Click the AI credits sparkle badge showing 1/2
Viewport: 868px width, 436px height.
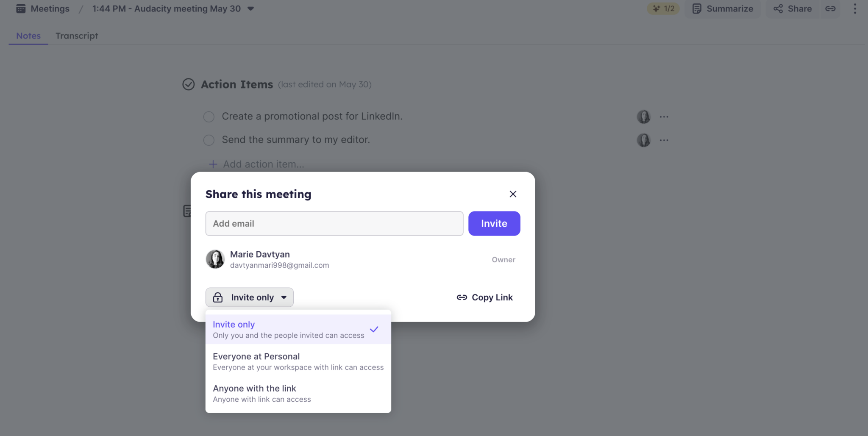pyautogui.click(x=663, y=8)
